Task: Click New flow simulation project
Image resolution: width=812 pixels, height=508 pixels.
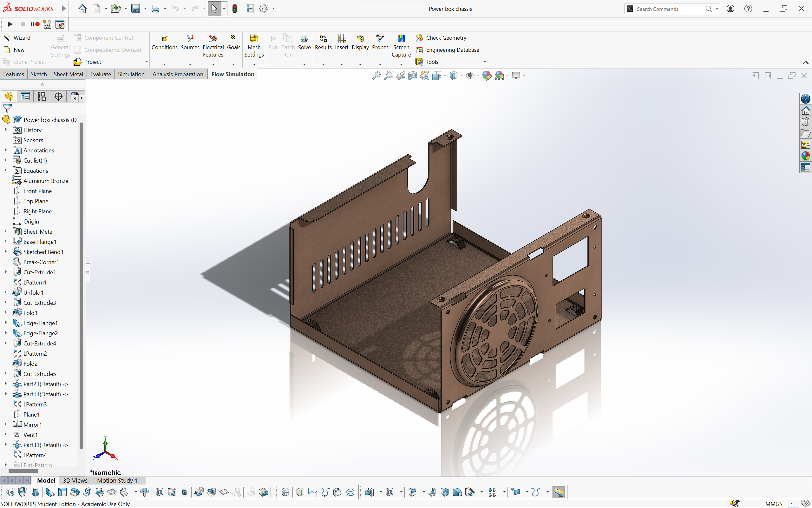Action: 14,50
